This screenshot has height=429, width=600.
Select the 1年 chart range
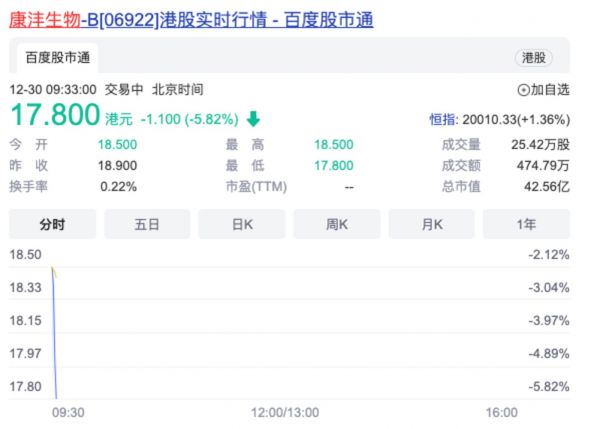point(526,225)
